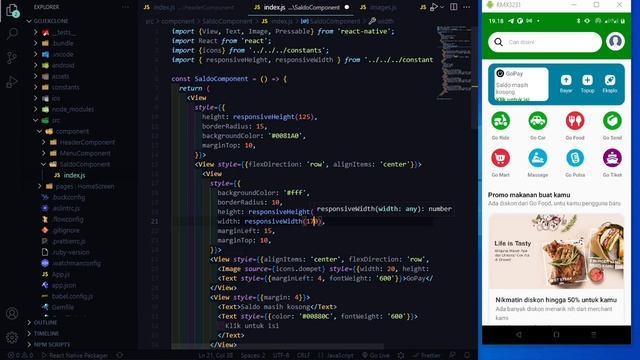
Task: Open the Manage gear menu in VS Code
Action: 12,337
